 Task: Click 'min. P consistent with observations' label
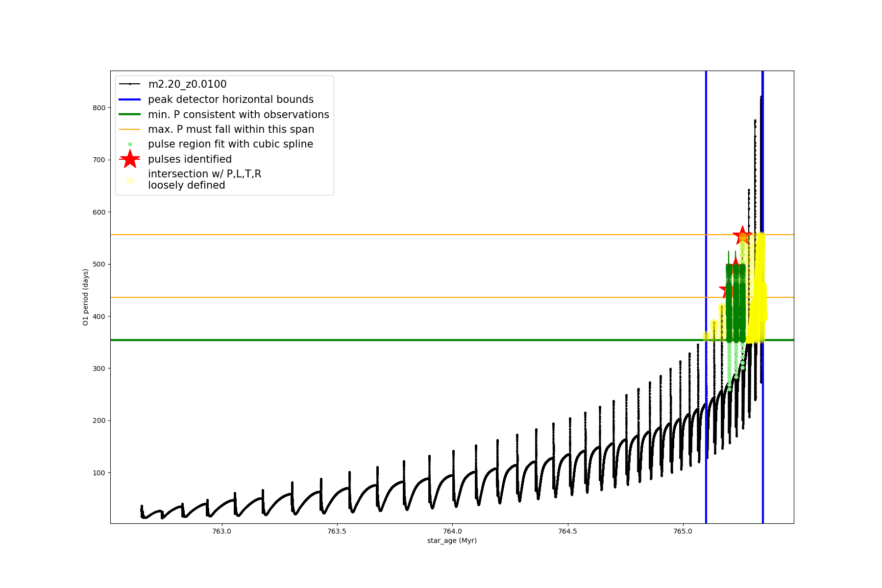point(239,115)
